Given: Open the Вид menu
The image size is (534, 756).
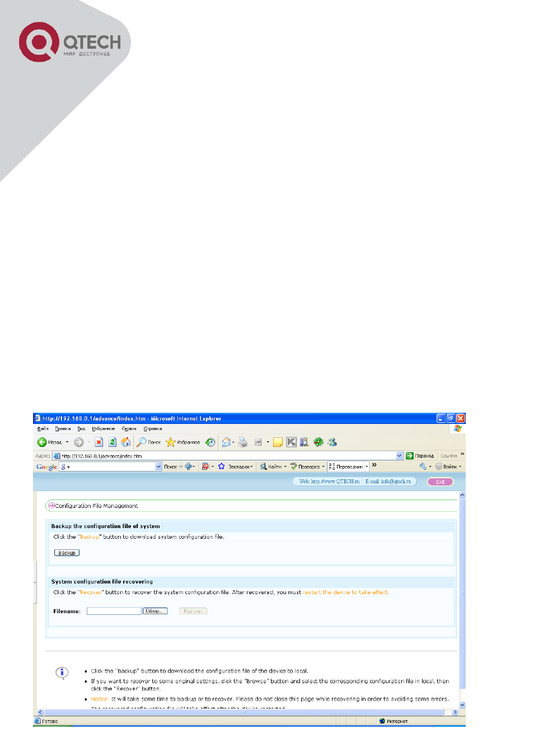Looking at the screenshot, I should click(x=81, y=428).
